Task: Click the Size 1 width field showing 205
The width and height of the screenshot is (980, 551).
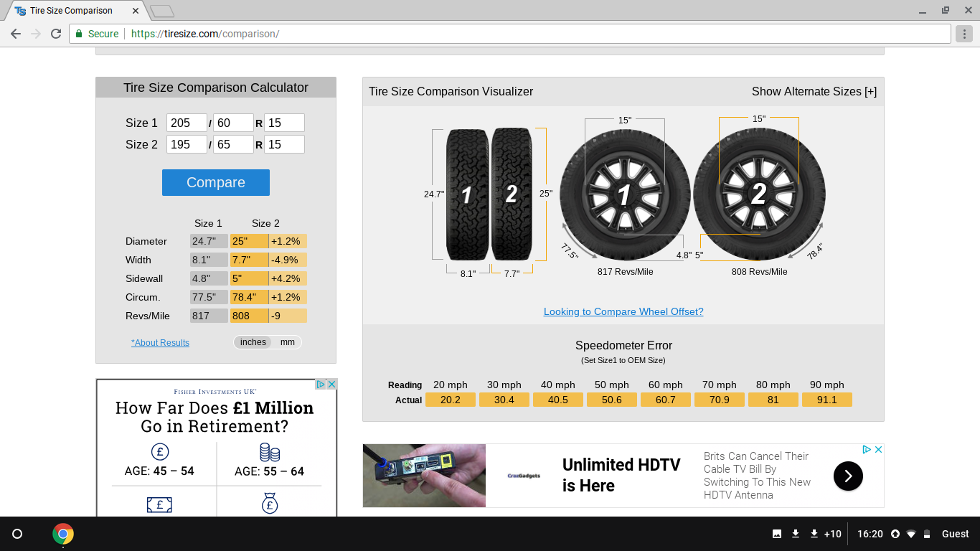Action: click(187, 123)
